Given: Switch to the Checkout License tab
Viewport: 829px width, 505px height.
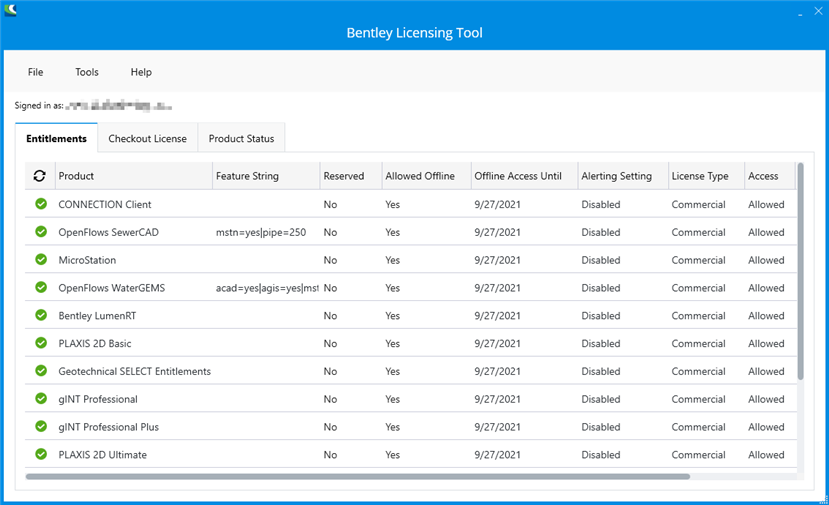Looking at the screenshot, I should click(x=148, y=139).
